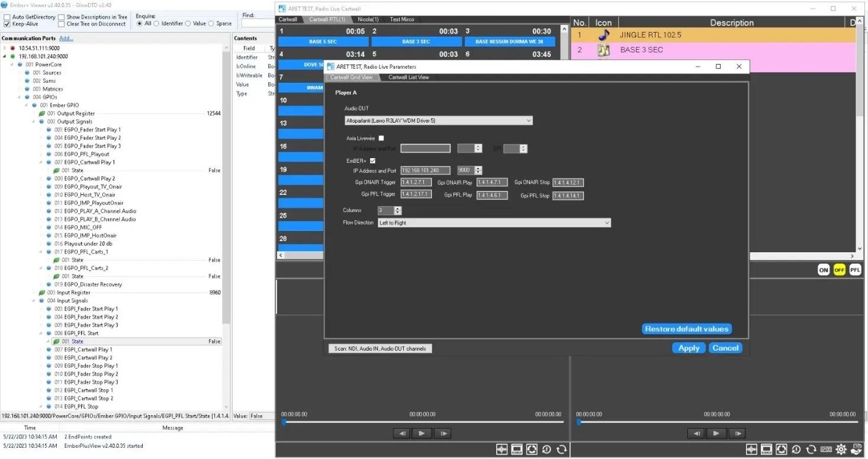This screenshot has width=868, height=459.
Task: Select the Test Mirco tab
Action: coord(401,20)
